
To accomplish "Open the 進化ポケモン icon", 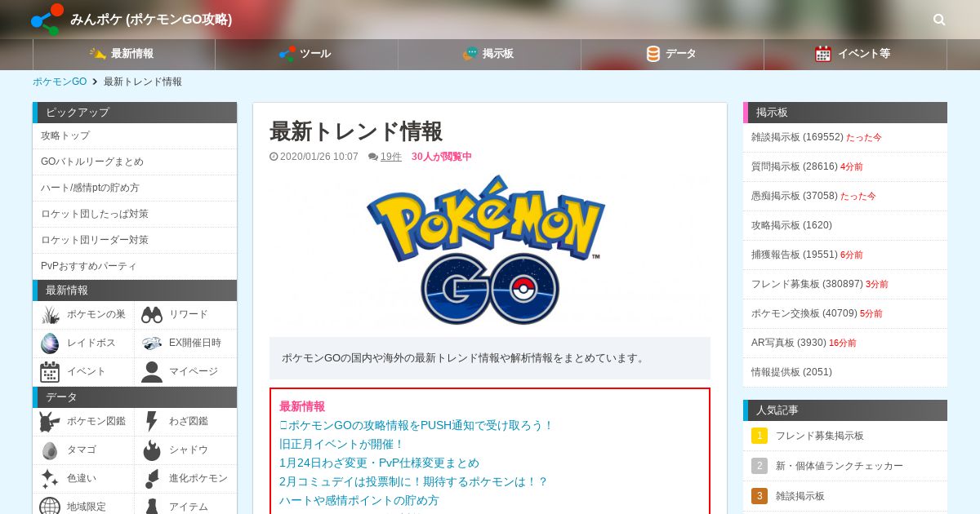I will (152, 479).
